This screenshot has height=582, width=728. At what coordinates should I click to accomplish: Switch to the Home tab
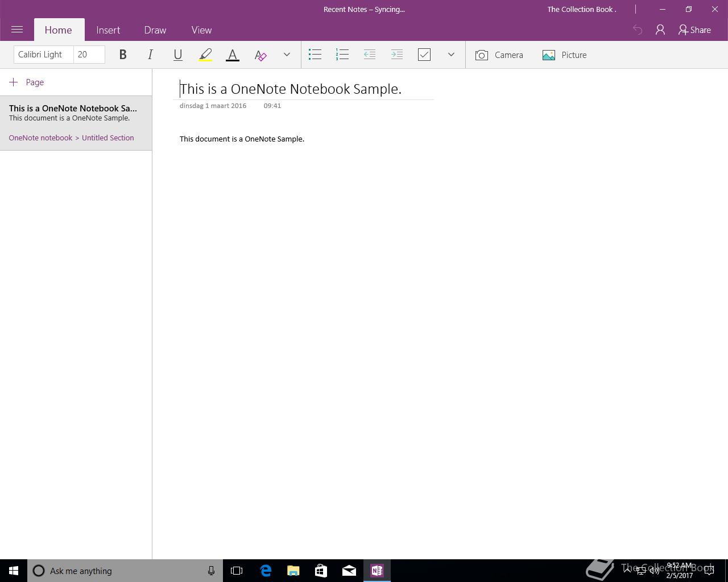[59, 30]
